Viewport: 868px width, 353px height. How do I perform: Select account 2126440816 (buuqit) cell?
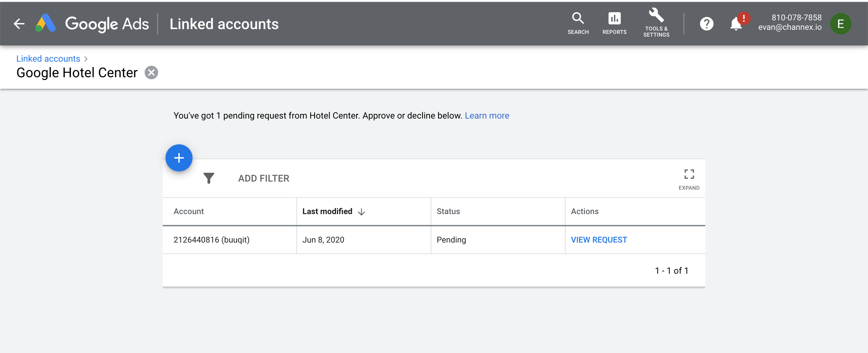(230, 240)
